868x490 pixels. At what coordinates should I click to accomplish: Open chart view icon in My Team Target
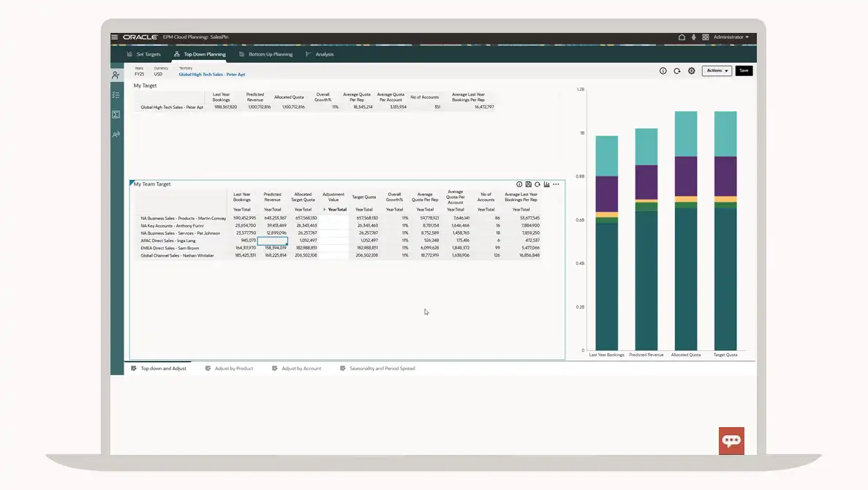[546, 184]
